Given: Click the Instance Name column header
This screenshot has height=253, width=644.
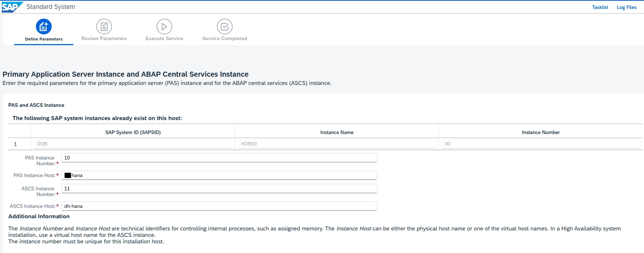Looking at the screenshot, I should pyautogui.click(x=337, y=132).
